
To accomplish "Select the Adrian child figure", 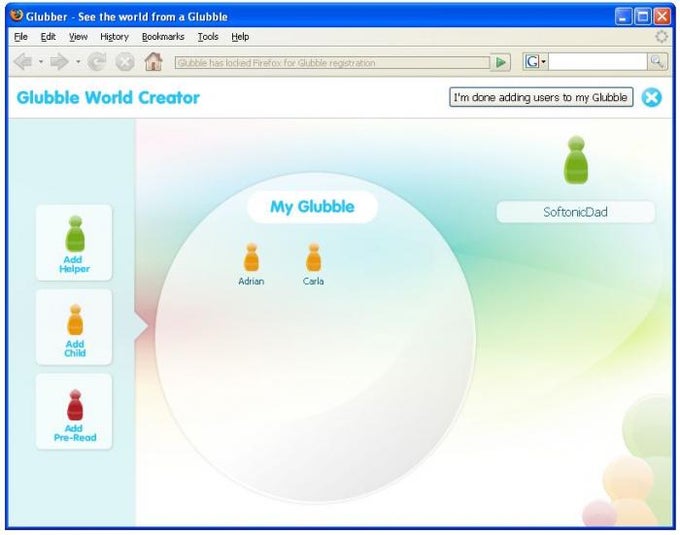I will (x=251, y=258).
